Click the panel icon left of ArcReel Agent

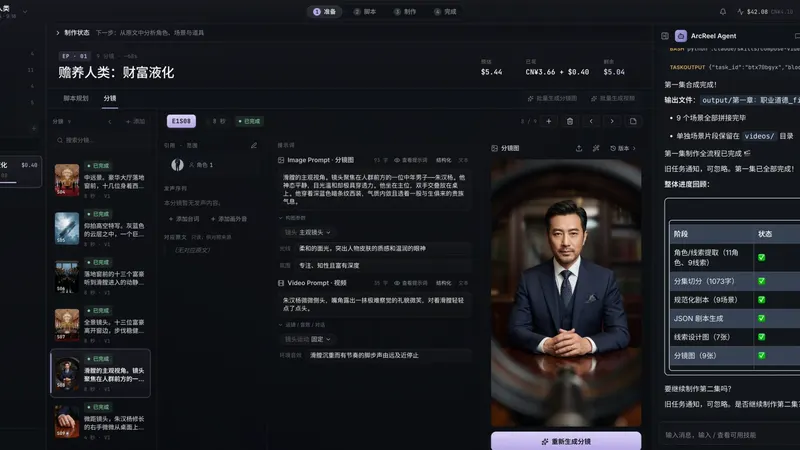[x=665, y=36]
